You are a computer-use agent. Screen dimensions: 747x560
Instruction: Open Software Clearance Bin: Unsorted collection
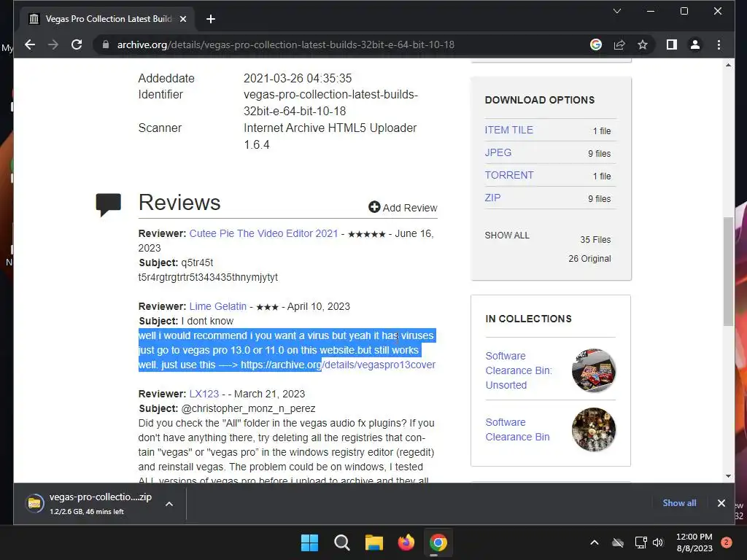(519, 370)
